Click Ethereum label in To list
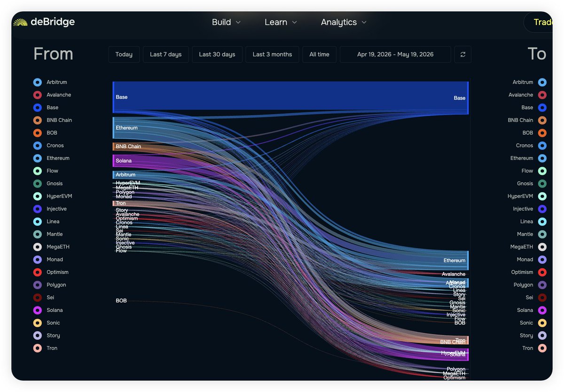Viewport: 564px width, 392px height. click(522, 158)
